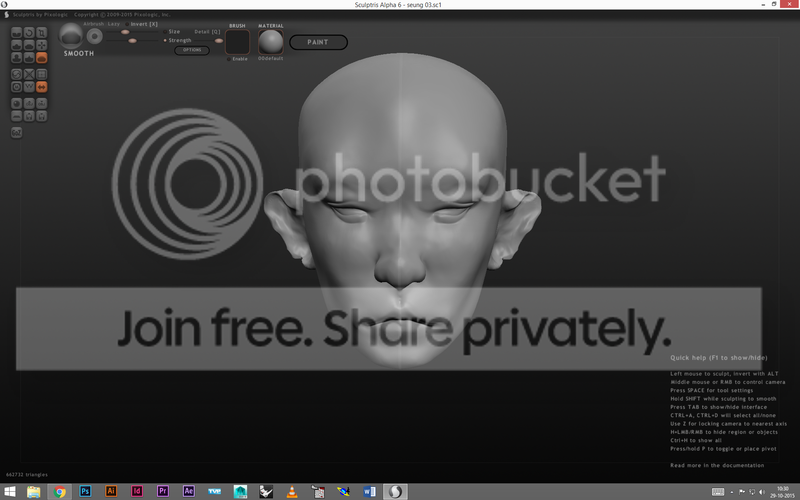800x500 pixels.
Task: Toggle the Lazy brush option
Action: [x=114, y=24]
